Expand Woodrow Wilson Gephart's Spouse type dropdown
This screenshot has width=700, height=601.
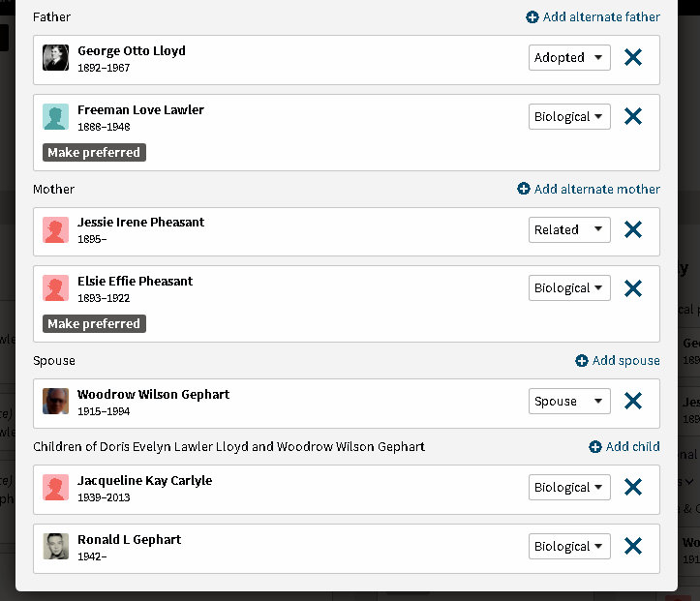click(x=569, y=402)
